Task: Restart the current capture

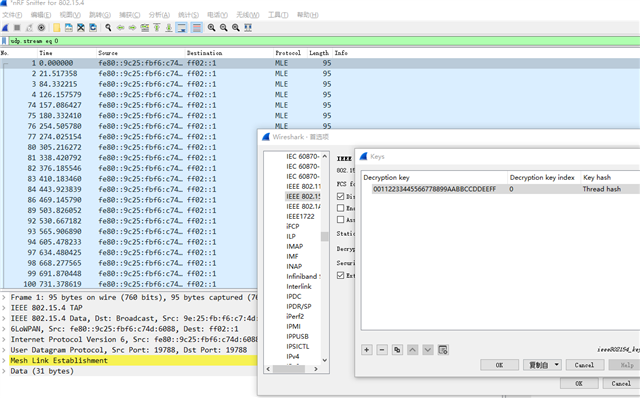Action: point(29,28)
